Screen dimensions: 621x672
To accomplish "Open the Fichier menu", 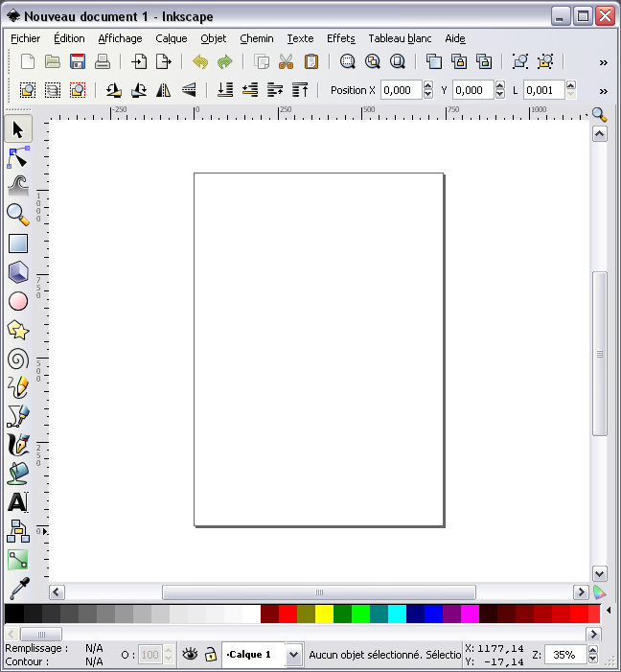I will (25, 38).
